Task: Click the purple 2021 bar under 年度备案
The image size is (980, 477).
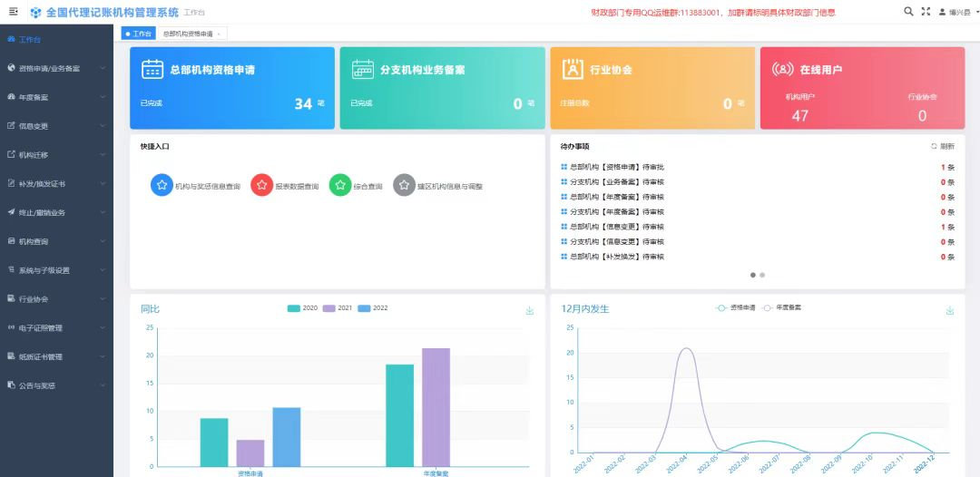Action: pos(436,407)
